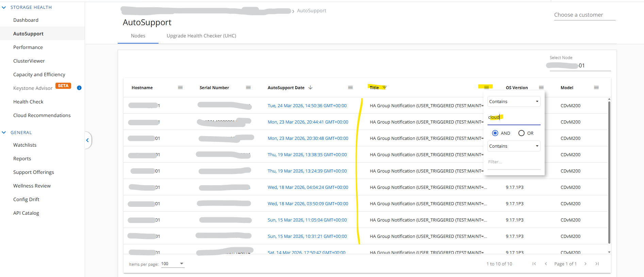Viewport: 644px width, 277px height.
Task: Open AutoSupport from Wed, 18 Mar 2026, 03:50:09
Action: click(308, 203)
